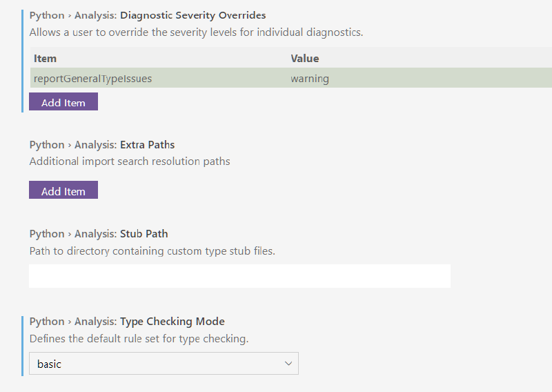Click Additional import search resolution paths description
Viewport: 552px width, 392px height.
click(130, 161)
